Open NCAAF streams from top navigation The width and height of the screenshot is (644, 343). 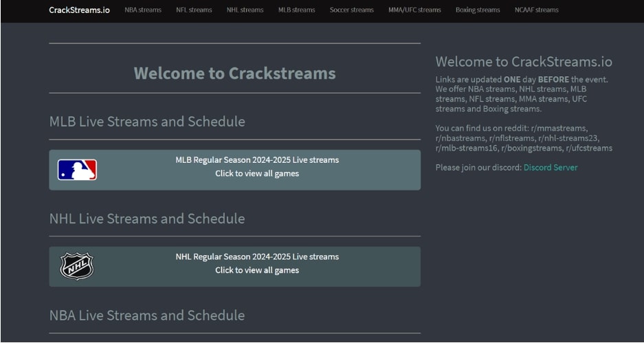(536, 10)
